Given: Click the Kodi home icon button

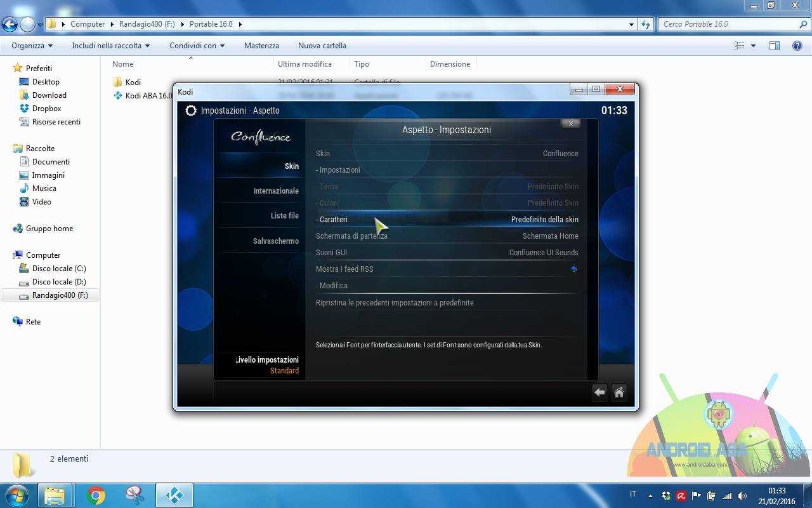Looking at the screenshot, I should pos(619,392).
